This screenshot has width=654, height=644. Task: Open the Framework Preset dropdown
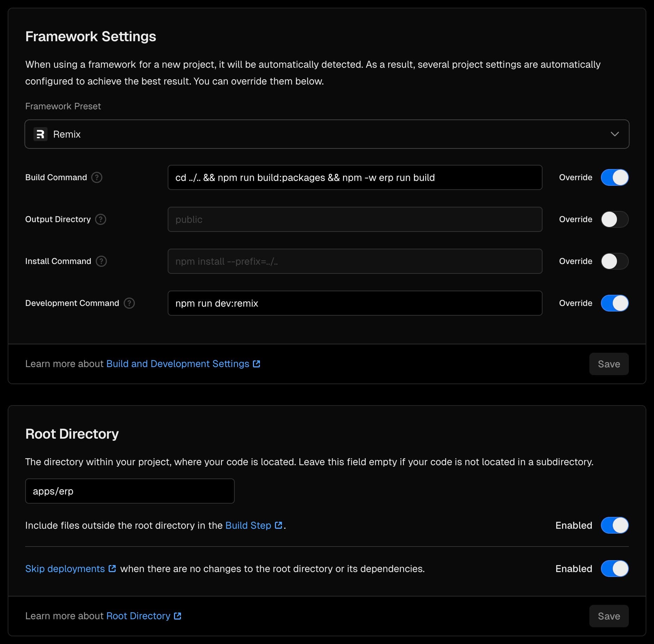[x=327, y=134]
